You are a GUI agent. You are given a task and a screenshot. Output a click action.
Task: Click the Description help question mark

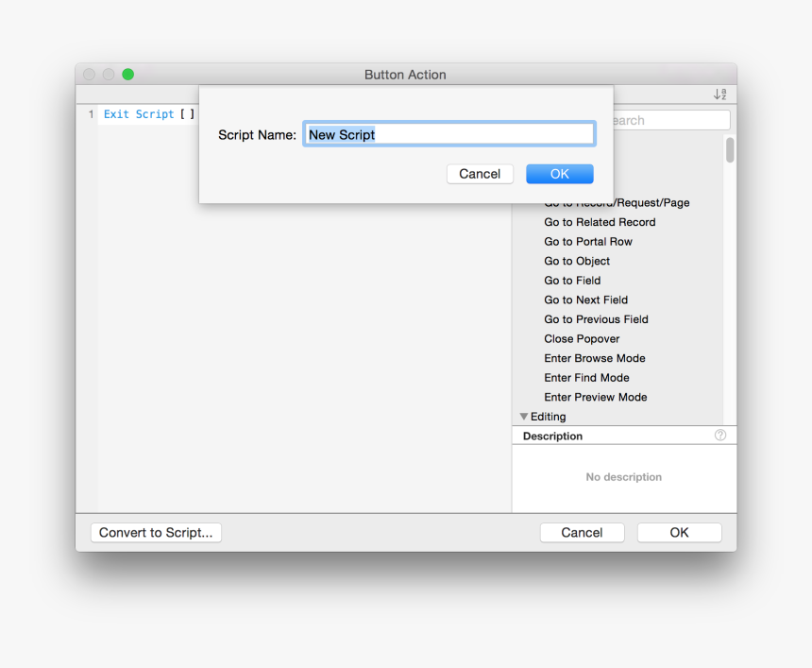[x=719, y=435]
